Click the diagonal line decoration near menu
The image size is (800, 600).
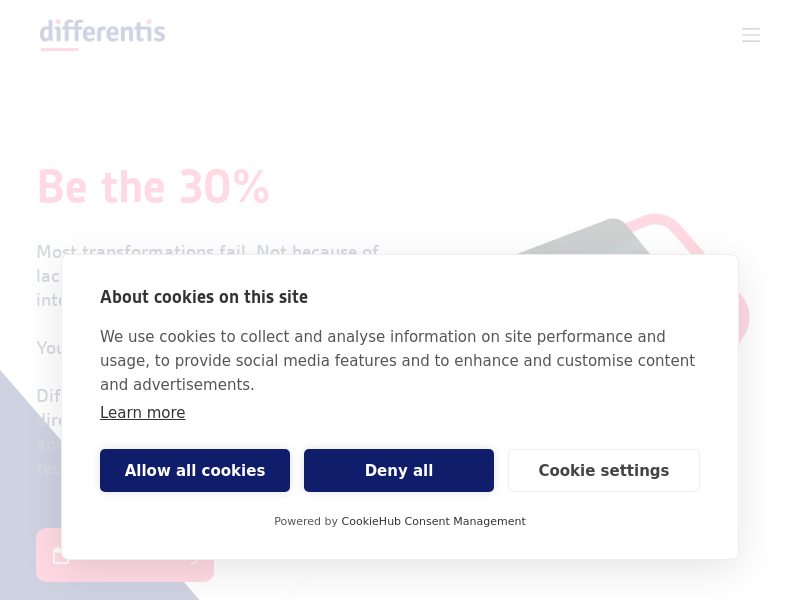coord(697,97)
